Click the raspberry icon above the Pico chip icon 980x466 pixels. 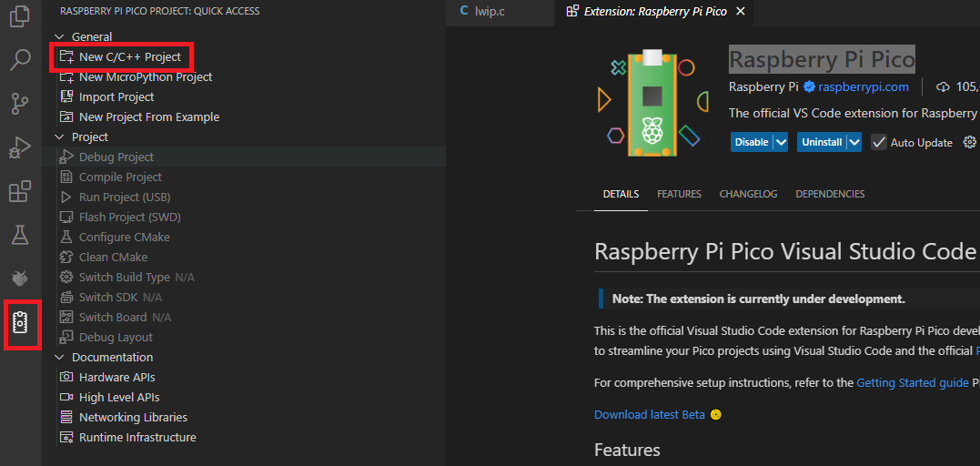pos(21,279)
